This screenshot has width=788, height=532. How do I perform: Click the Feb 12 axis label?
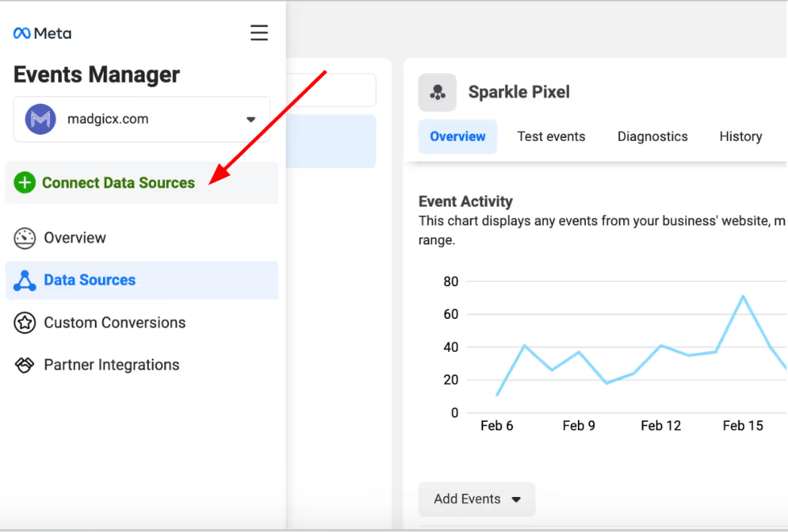tap(660, 426)
